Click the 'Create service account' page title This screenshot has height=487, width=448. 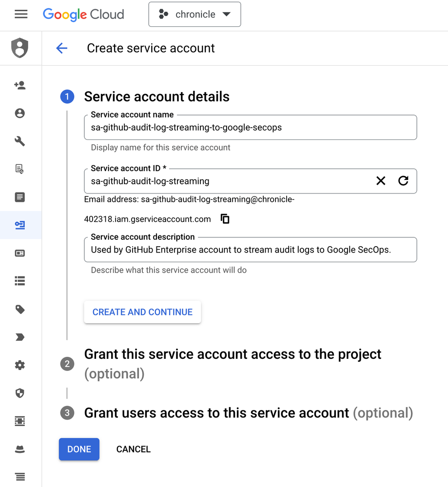(151, 48)
